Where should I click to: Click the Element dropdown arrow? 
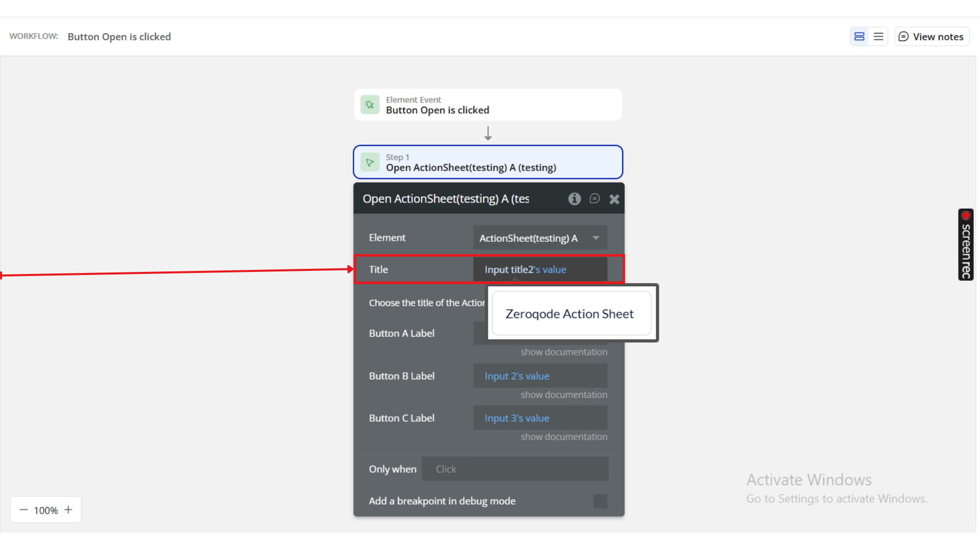(596, 238)
